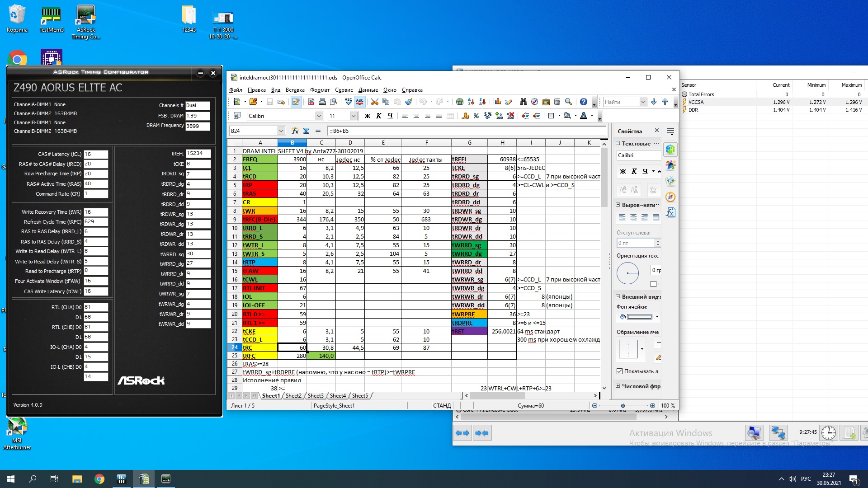Check the vertically stacked text checkbox
Viewport: 868px width, 488px height.
click(653, 284)
